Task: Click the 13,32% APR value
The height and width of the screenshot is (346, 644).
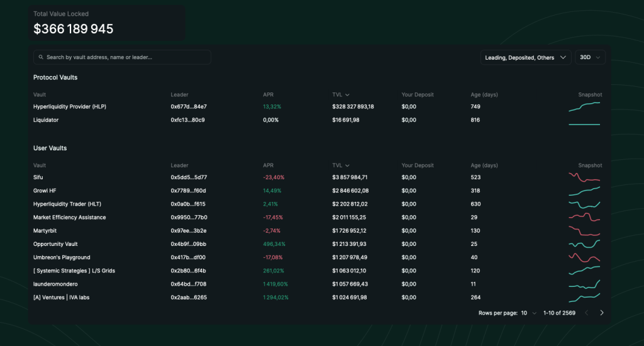Action: coord(272,106)
